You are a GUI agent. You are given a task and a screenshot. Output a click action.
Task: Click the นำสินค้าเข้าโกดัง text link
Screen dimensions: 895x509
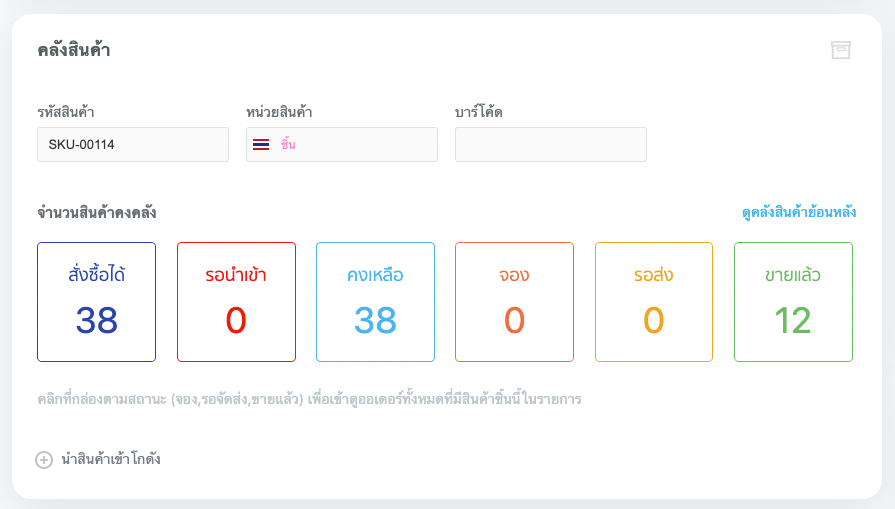(110, 460)
